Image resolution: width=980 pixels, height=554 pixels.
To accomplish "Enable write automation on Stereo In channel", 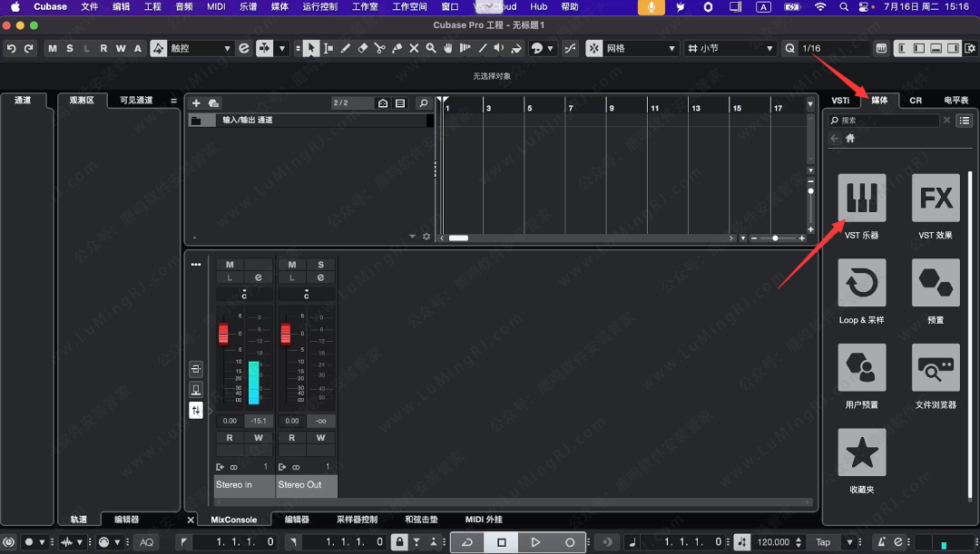I will (x=259, y=438).
